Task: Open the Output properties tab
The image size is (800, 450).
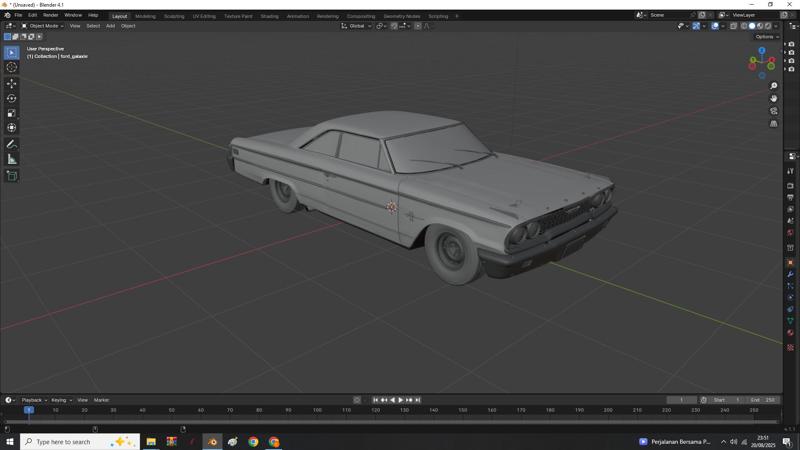Action: point(790,197)
